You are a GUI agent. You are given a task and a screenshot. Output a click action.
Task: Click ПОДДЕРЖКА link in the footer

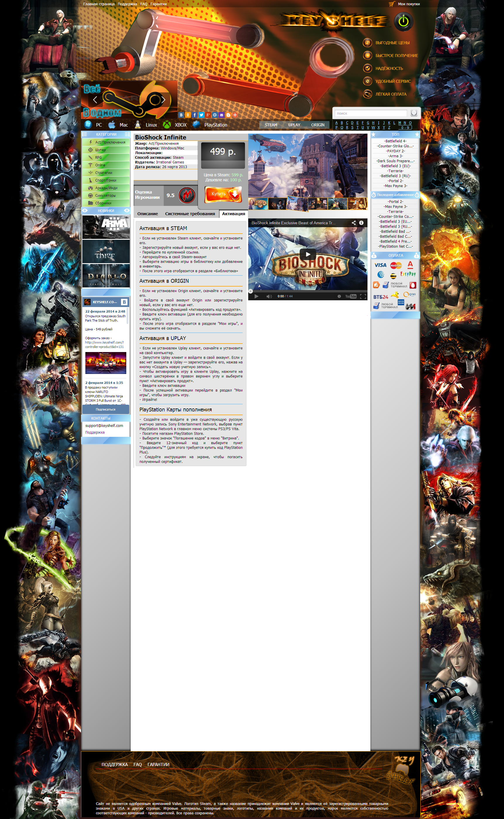coord(115,764)
